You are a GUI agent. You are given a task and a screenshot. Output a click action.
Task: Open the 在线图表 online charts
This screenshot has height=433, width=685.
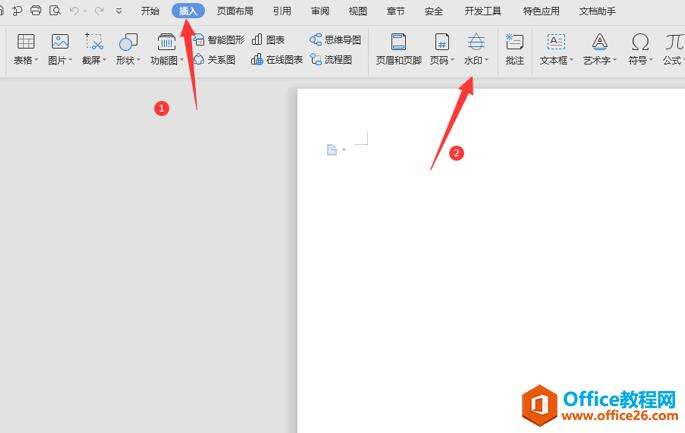[277, 59]
